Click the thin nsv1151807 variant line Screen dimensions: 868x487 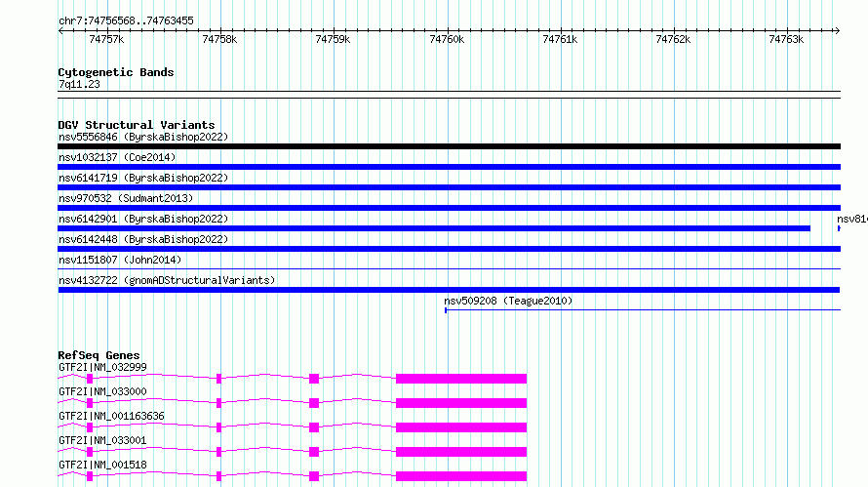pyautogui.click(x=449, y=269)
